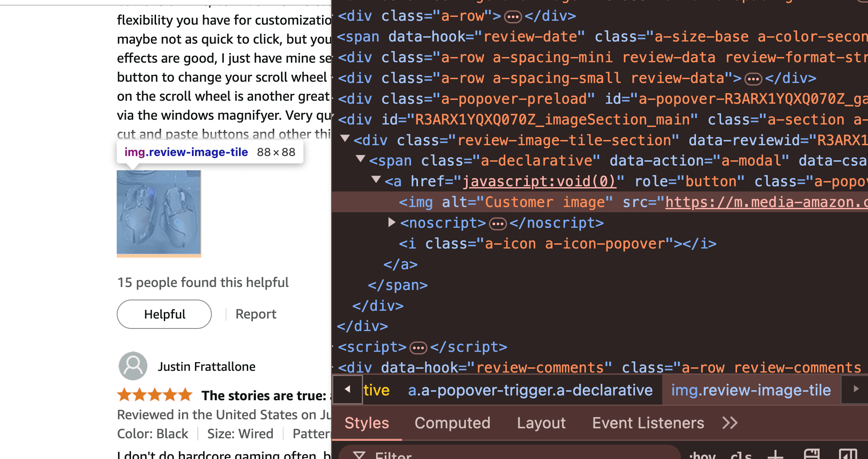Collapse the review-image-tile-section div
This screenshot has width=868, height=459.
point(345,139)
